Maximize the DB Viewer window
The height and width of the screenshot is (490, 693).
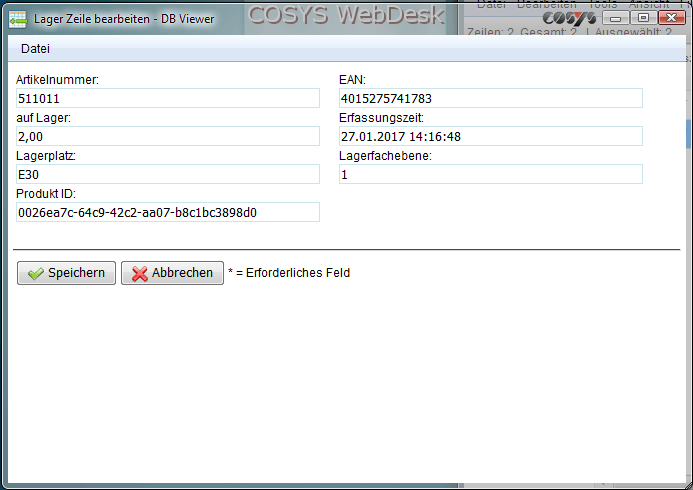[x=644, y=18]
